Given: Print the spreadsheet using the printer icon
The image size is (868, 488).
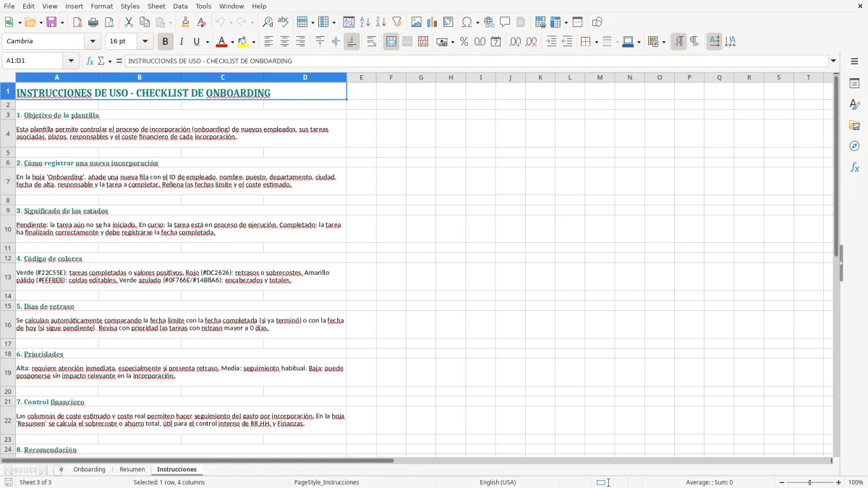Looking at the screenshot, I should 93,22.
